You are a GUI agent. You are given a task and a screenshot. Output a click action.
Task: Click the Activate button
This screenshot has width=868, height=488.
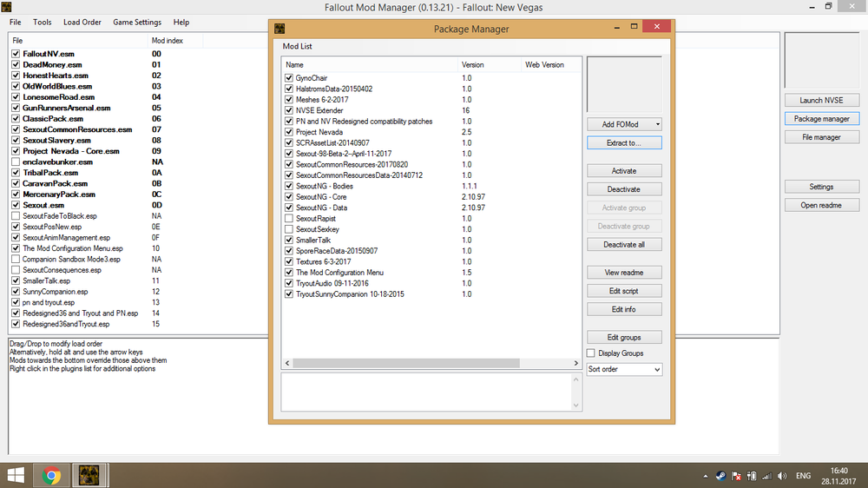[x=624, y=170]
